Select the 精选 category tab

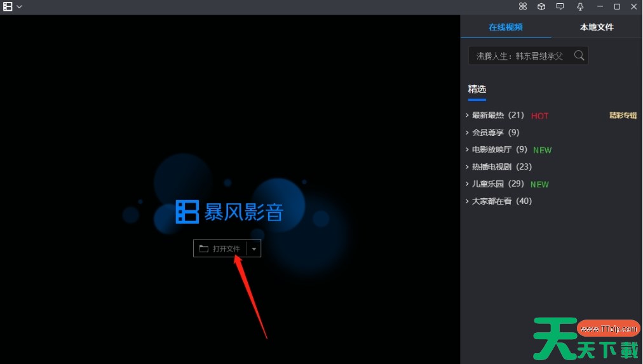[477, 89]
